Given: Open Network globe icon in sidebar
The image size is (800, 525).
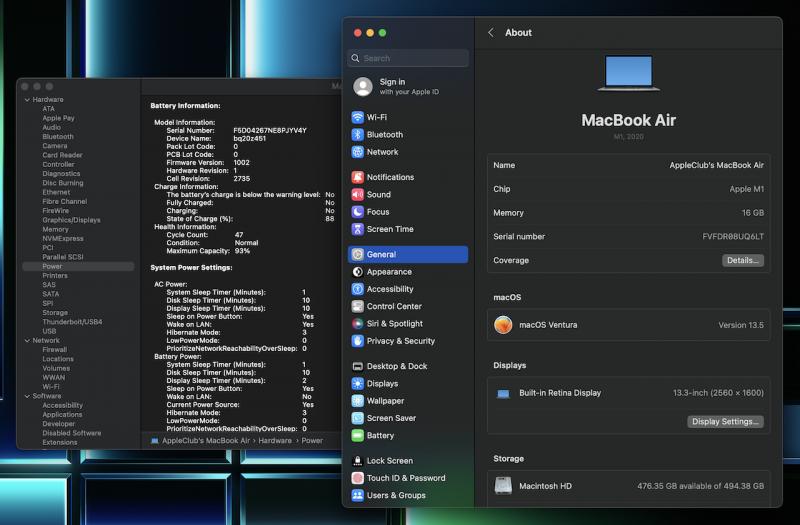Looking at the screenshot, I should [358, 152].
